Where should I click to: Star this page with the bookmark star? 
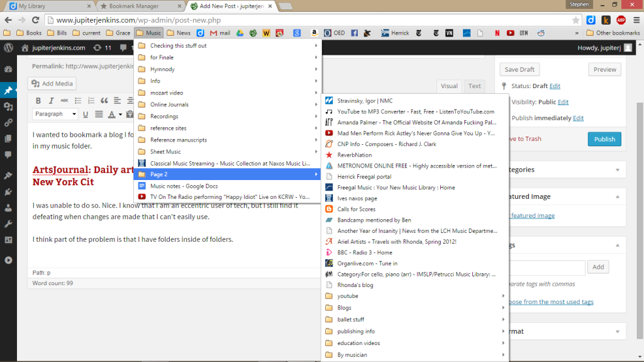575,20
